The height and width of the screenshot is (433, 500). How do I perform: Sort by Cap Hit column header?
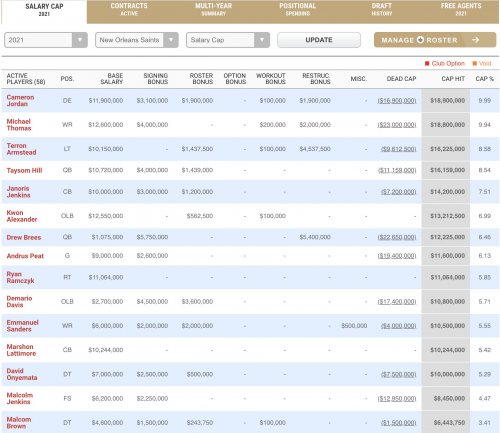[453, 79]
